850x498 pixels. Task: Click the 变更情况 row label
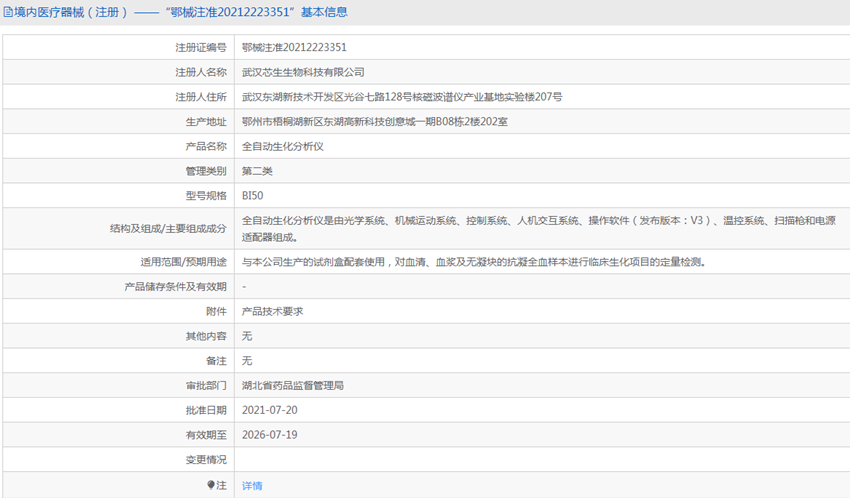[x=206, y=460]
